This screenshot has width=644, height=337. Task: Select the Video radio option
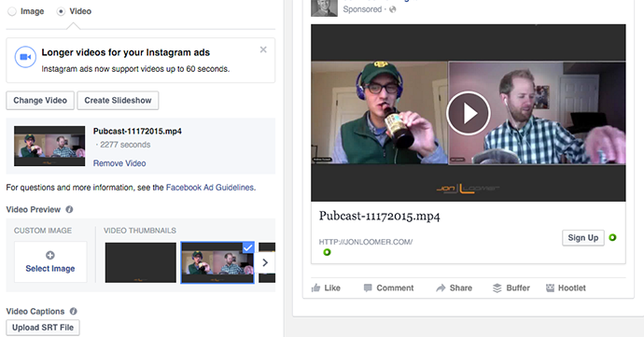[61, 11]
